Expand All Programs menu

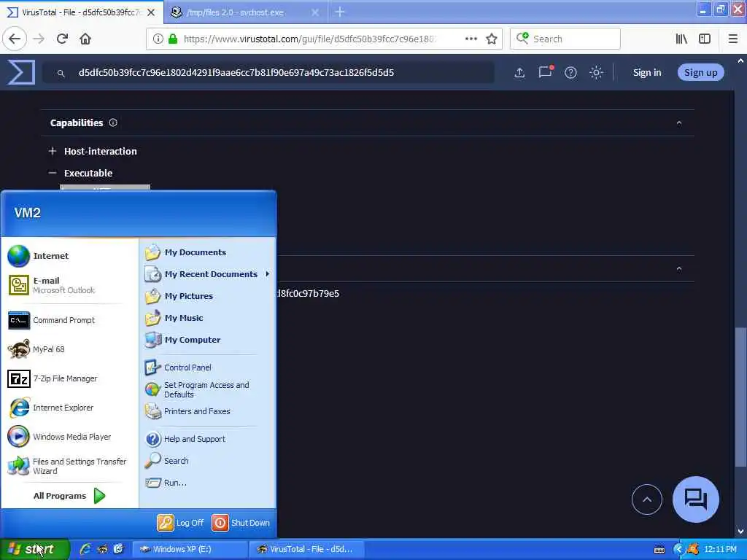point(69,496)
